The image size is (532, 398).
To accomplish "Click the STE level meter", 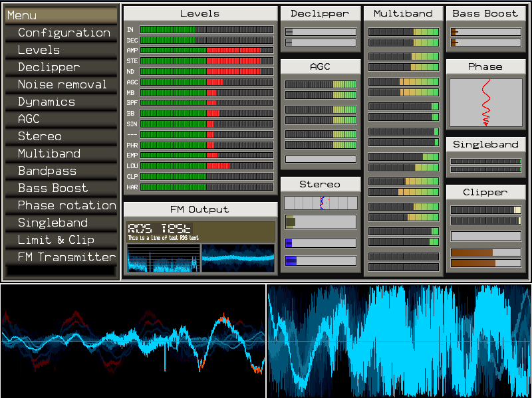I will (207, 61).
